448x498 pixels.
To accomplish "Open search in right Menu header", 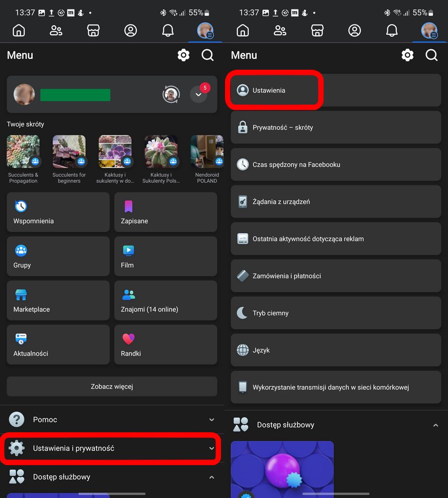I will tap(432, 55).
